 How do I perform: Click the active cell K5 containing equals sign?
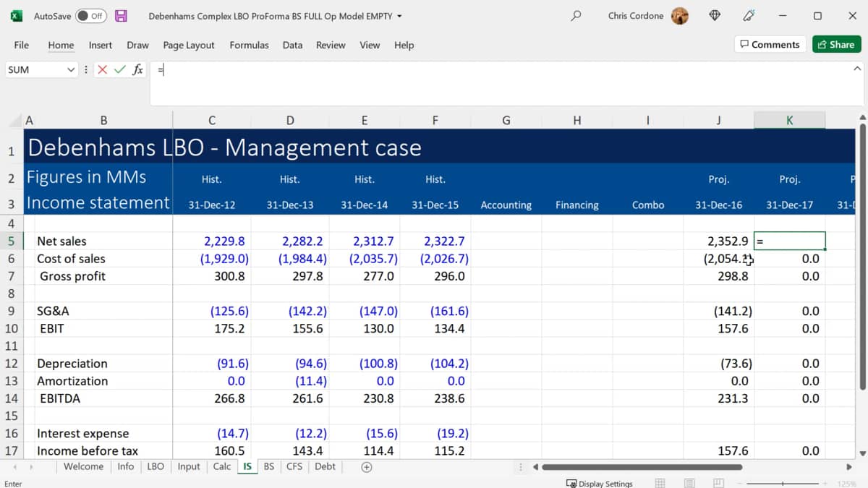click(789, 241)
